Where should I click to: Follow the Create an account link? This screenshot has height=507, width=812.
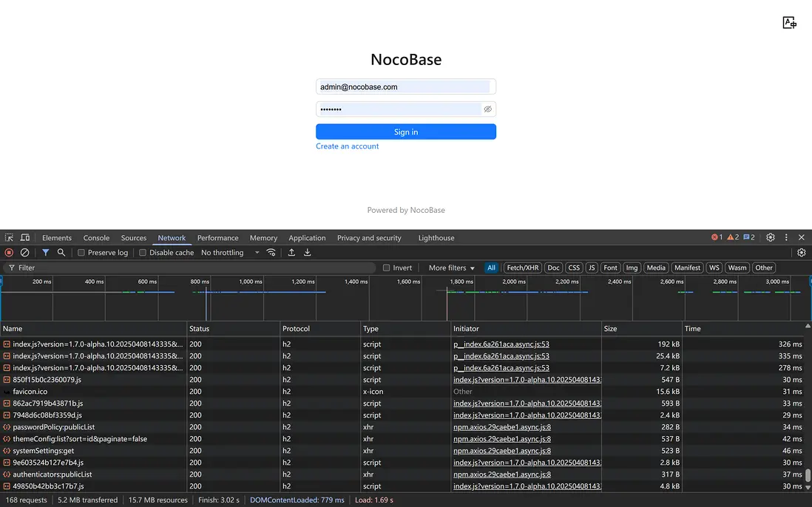(x=347, y=146)
